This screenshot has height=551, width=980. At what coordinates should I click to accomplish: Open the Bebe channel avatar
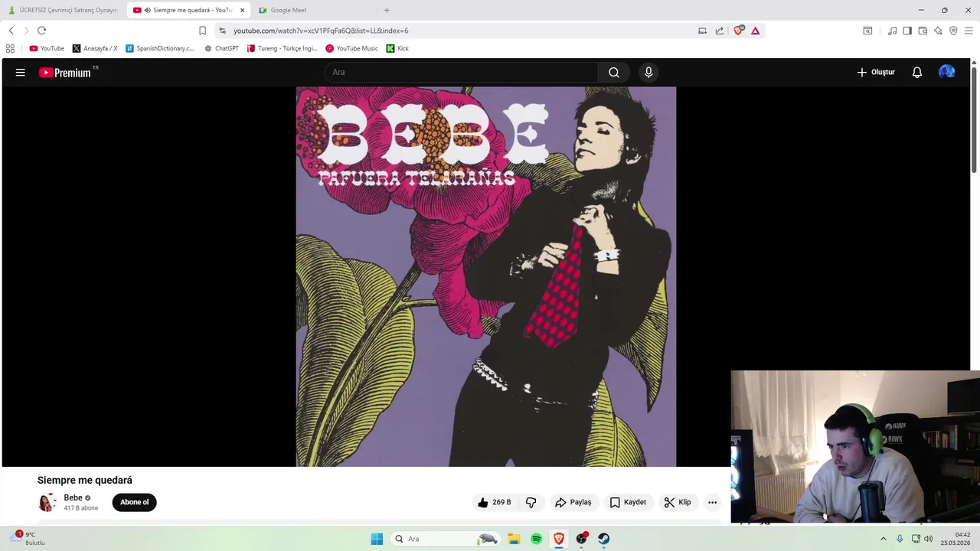pos(47,502)
